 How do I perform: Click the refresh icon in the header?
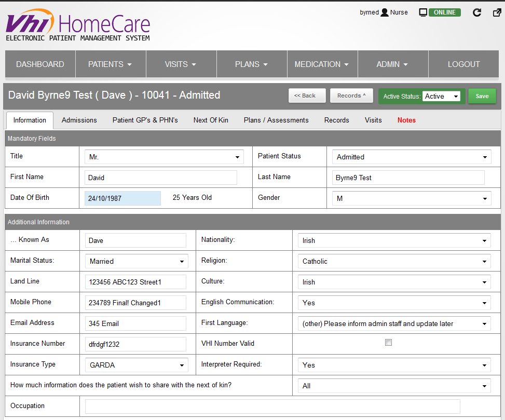point(477,12)
